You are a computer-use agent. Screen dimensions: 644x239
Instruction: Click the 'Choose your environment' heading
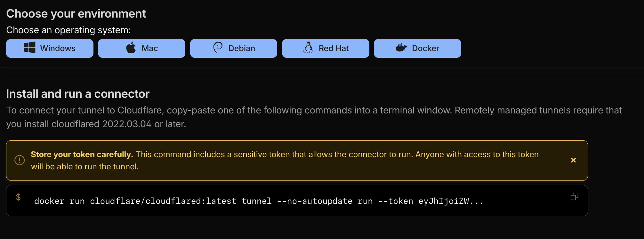(x=76, y=14)
